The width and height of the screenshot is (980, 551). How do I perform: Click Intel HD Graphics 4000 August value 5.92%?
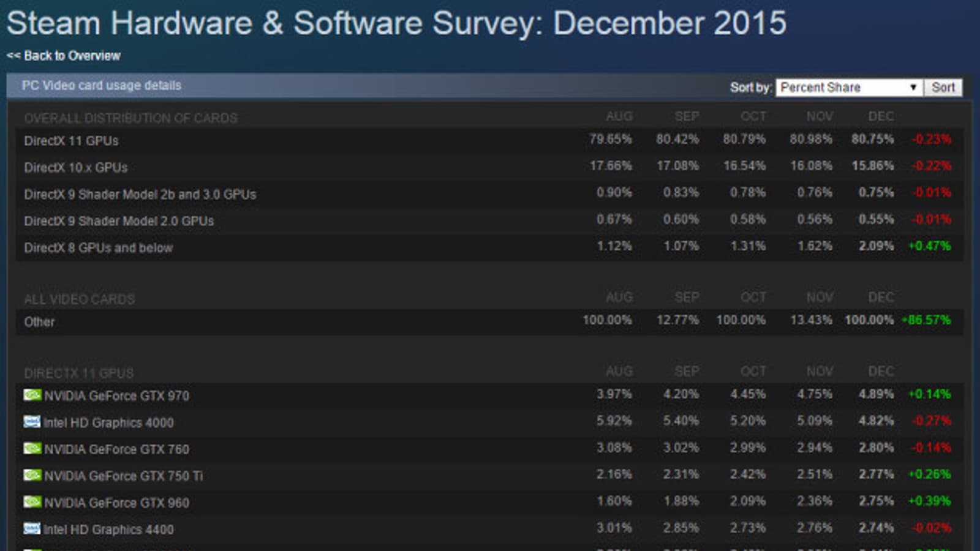[614, 421]
